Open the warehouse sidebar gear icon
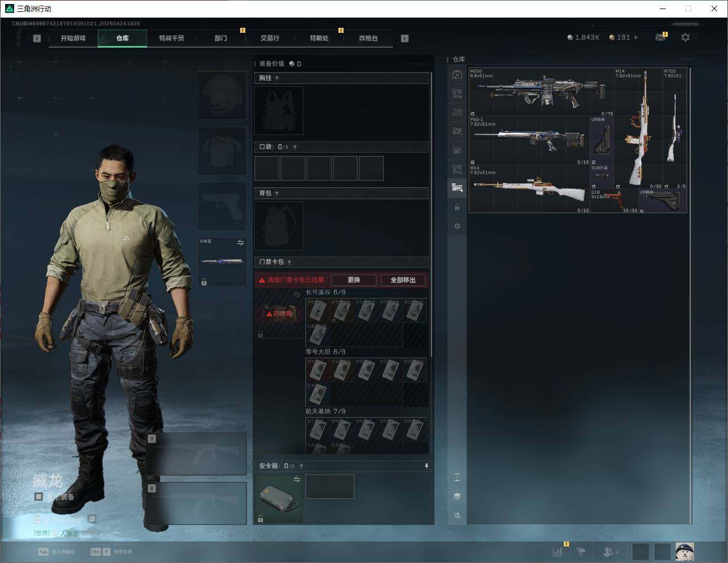The height and width of the screenshot is (563, 728). pyautogui.click(x=457, y=226)
